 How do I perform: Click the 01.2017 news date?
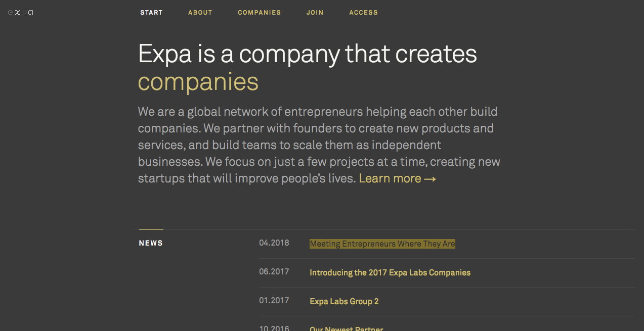pos(274,301)
